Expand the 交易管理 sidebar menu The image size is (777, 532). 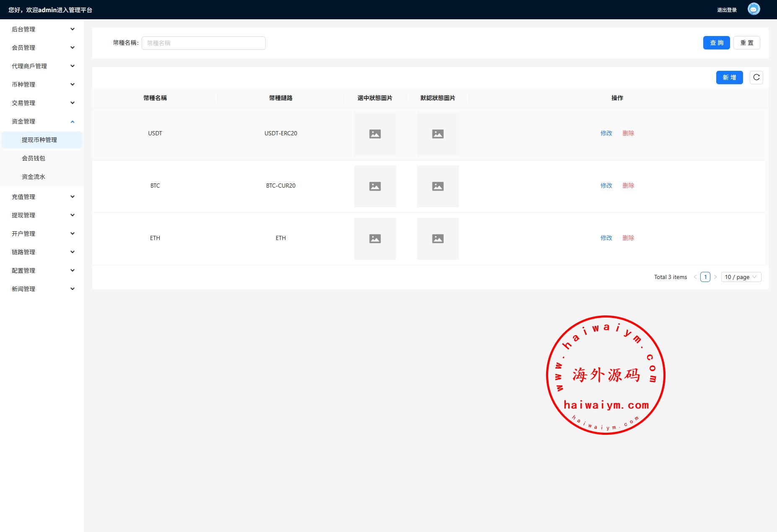coord(42,103)
